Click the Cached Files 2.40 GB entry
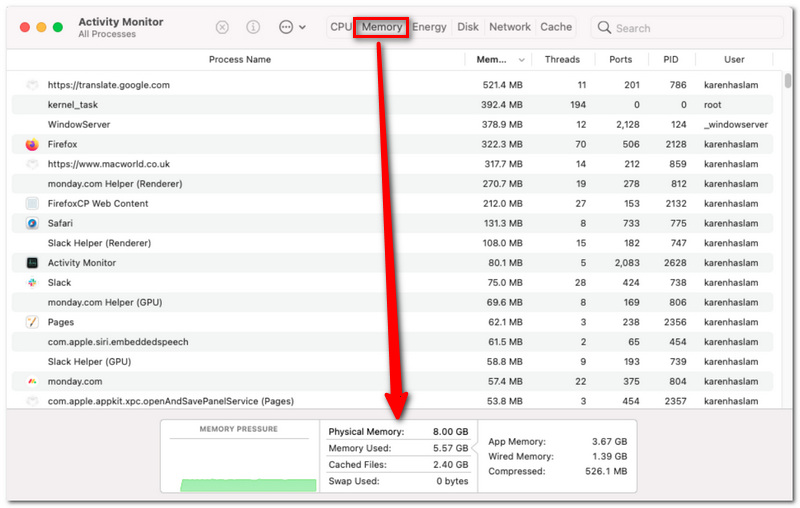Screen dimensions: 800x508 pyautogui.click(x=398, y=465)
